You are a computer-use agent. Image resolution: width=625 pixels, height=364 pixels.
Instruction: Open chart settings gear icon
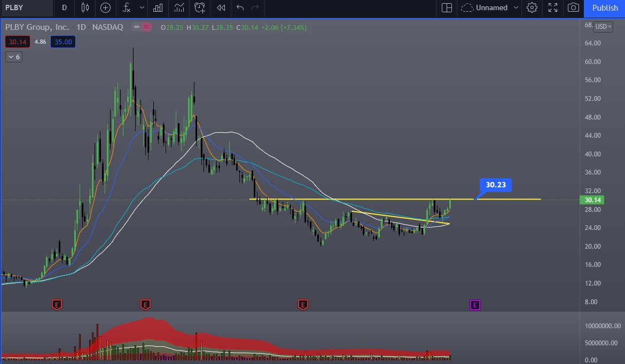click(532, 8)
